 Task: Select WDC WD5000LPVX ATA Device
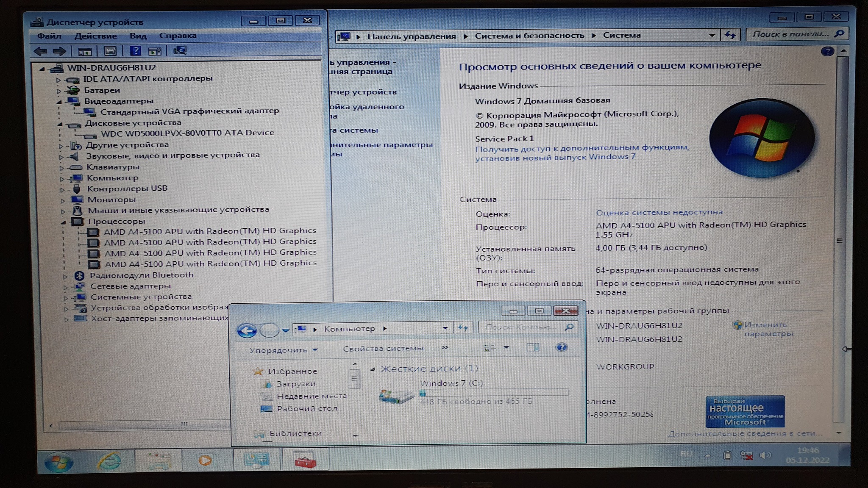coord(187,133)
